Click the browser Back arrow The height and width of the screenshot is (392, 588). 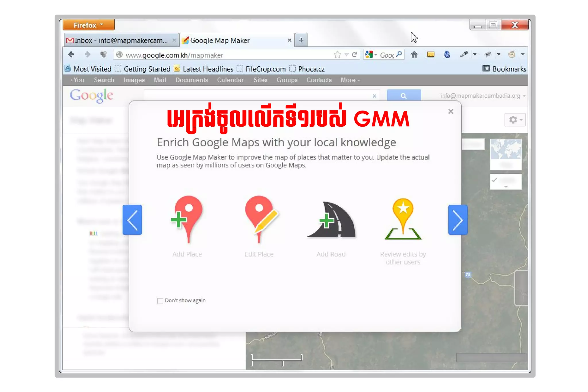[x=71, y=55]
